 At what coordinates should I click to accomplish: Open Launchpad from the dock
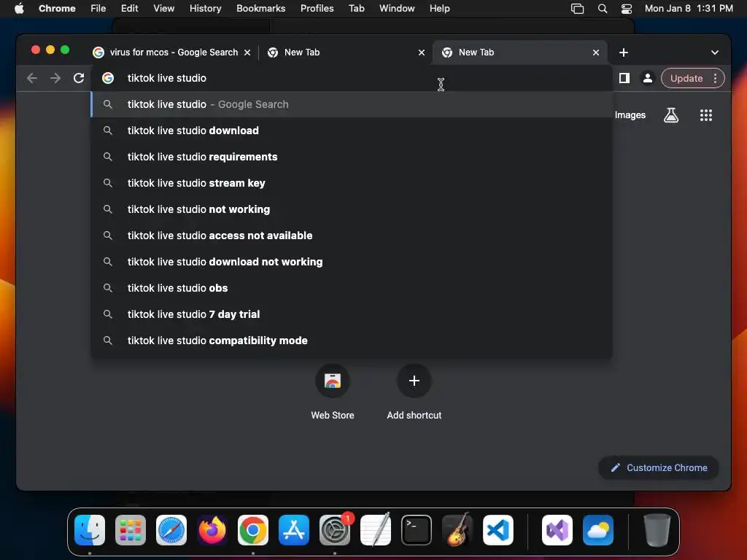click(131, 530)
